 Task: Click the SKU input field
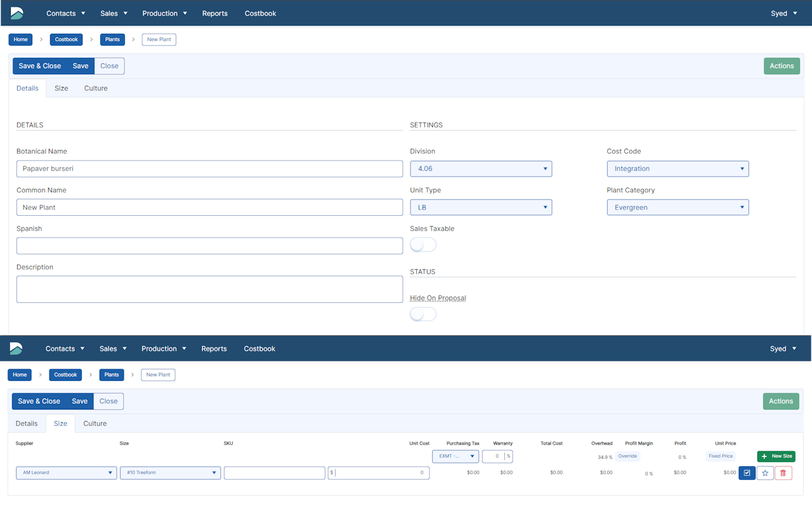274,473
